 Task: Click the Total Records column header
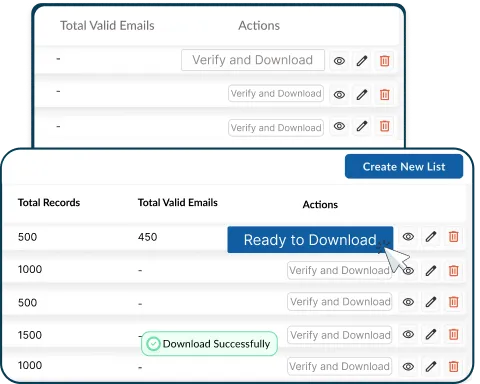[49, 202]
